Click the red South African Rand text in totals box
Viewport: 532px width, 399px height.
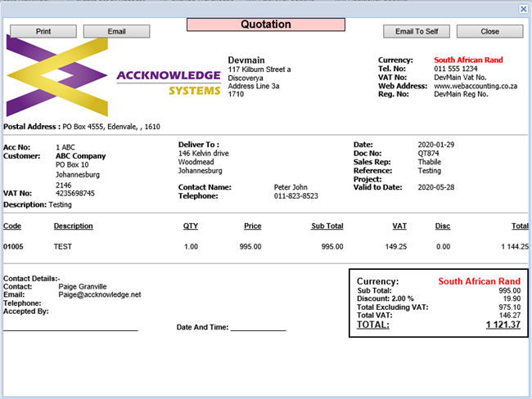pyautogui.click(x=479, y=281)
